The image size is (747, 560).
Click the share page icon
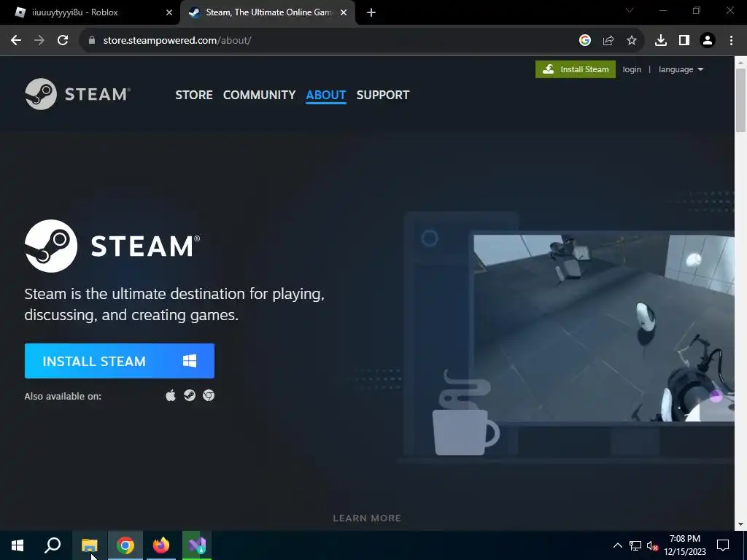tap(608, 41)
